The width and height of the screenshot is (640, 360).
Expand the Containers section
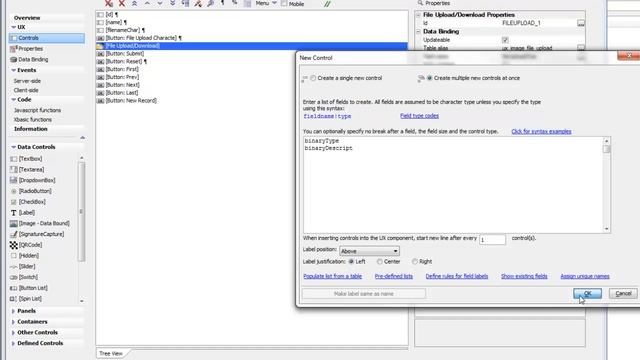coord(13,322)
